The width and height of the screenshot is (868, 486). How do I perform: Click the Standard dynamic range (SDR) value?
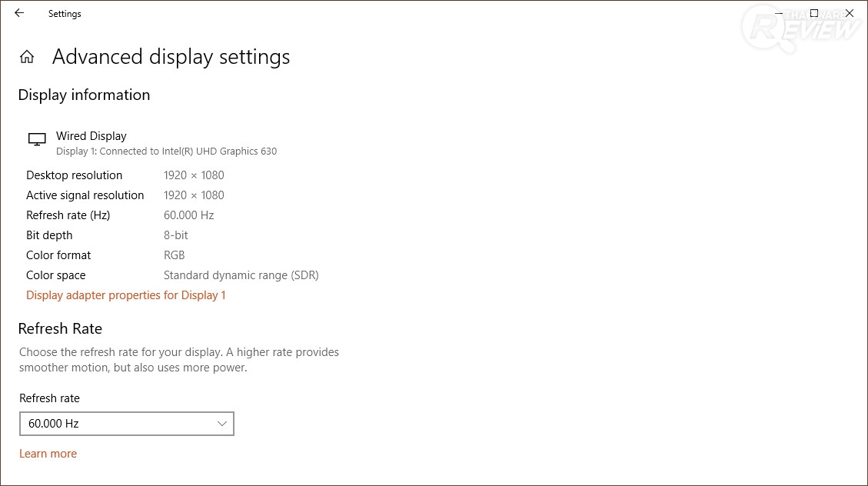241,275
